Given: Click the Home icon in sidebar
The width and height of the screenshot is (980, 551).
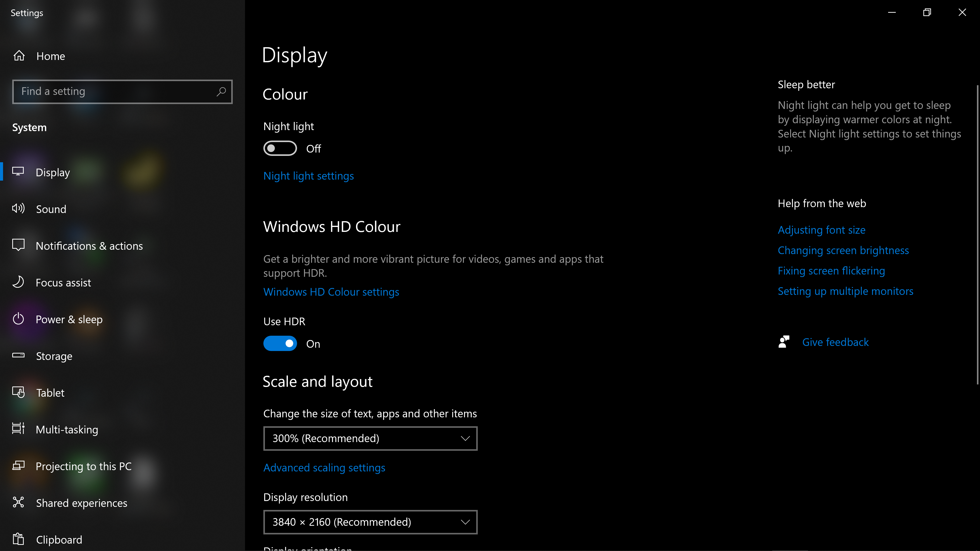Looking at the screenshot, I should pos(19,56).
